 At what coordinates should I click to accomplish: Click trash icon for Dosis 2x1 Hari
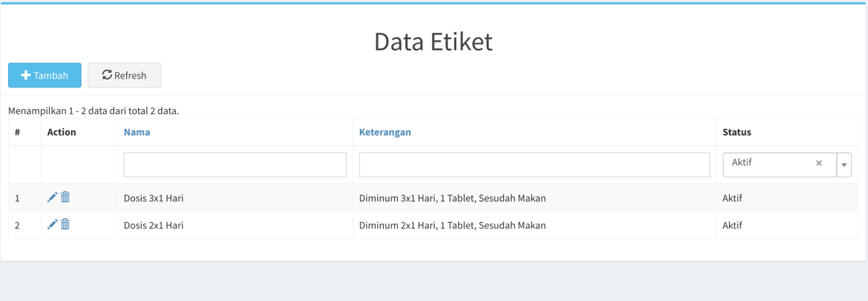coord(65,224)
